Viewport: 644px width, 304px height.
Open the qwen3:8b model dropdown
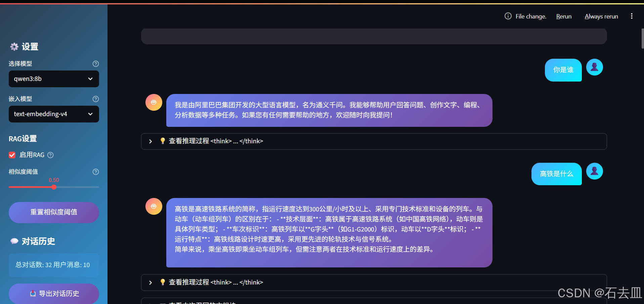coord(54,79)
